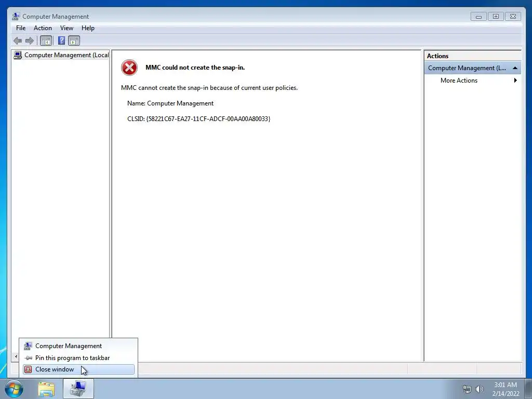Click the left scroll arrow of tree pane
The width and height of the screenshot is (532, 399).
16,356
